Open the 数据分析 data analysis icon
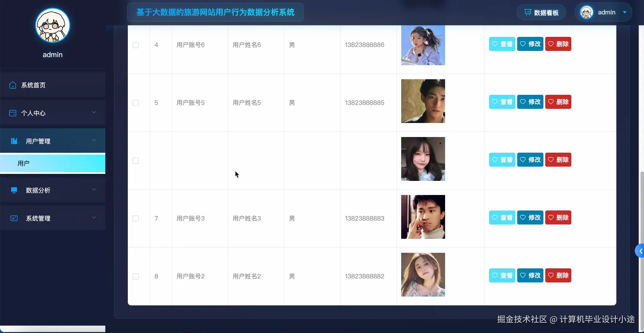Screen dimensions: 644x333 [x=14, y=190]
